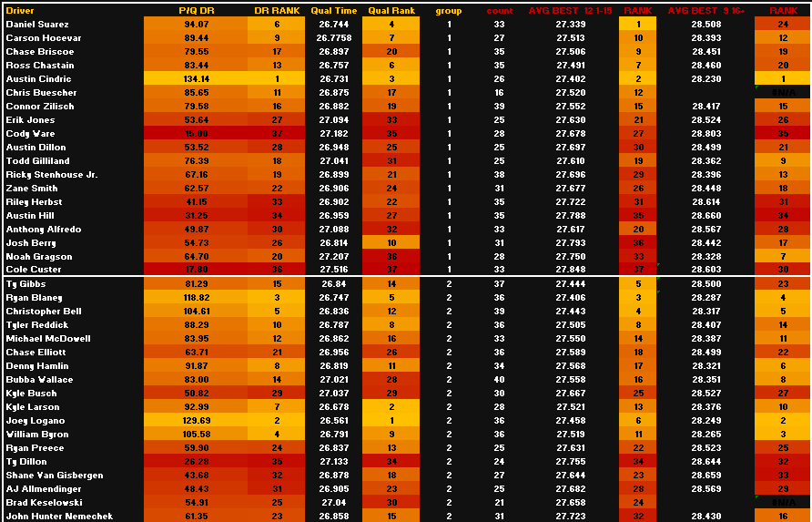The width and height of the screenshot is (812, 522).
Task: Select the P/Q DR column header
Action: (197, 10)
